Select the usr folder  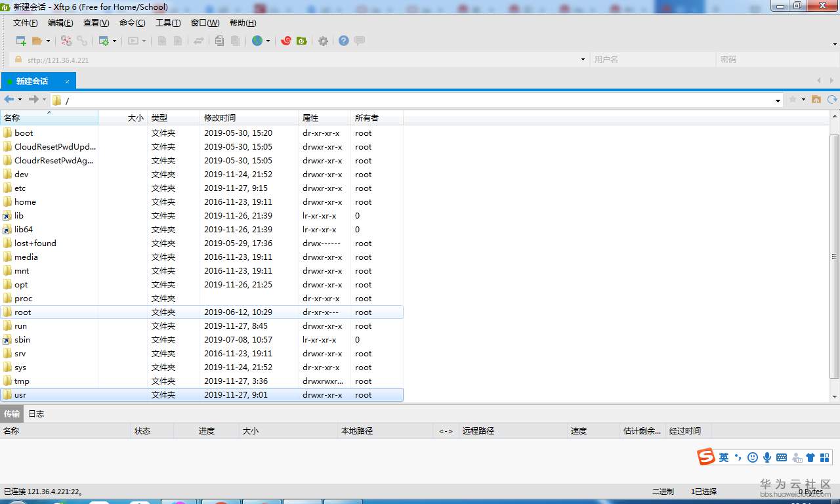[x=201, y=394]
